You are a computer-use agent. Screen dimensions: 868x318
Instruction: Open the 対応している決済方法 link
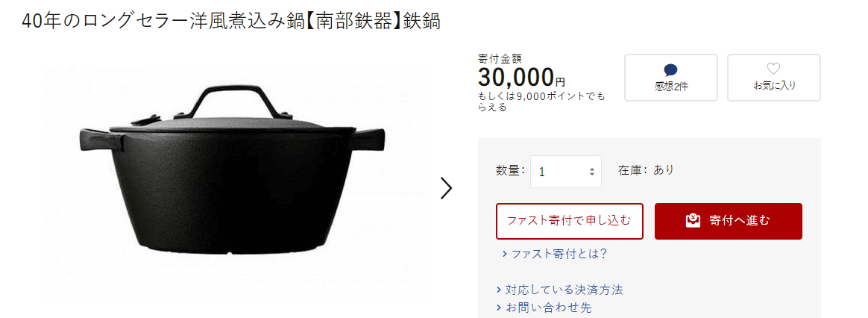564,290
